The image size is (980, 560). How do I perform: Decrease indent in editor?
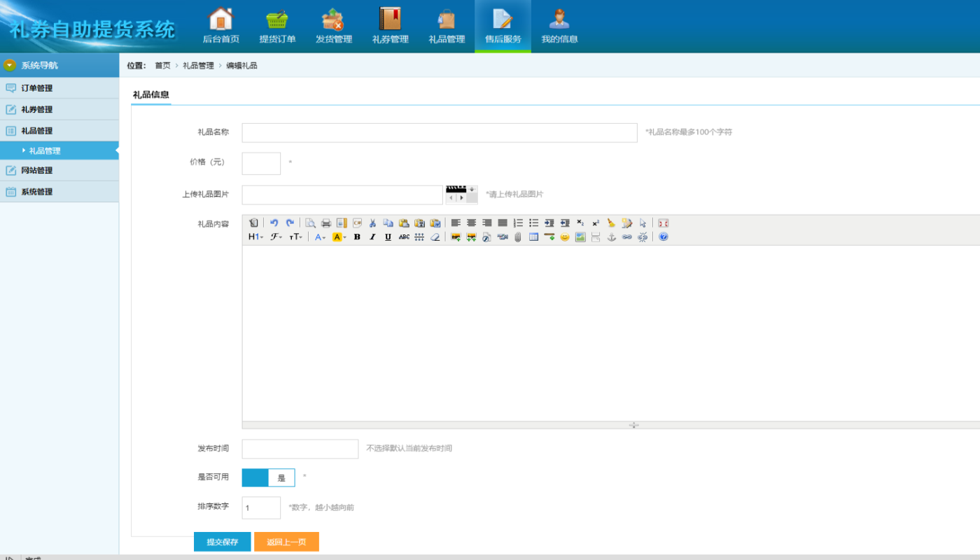coord(565,223)
